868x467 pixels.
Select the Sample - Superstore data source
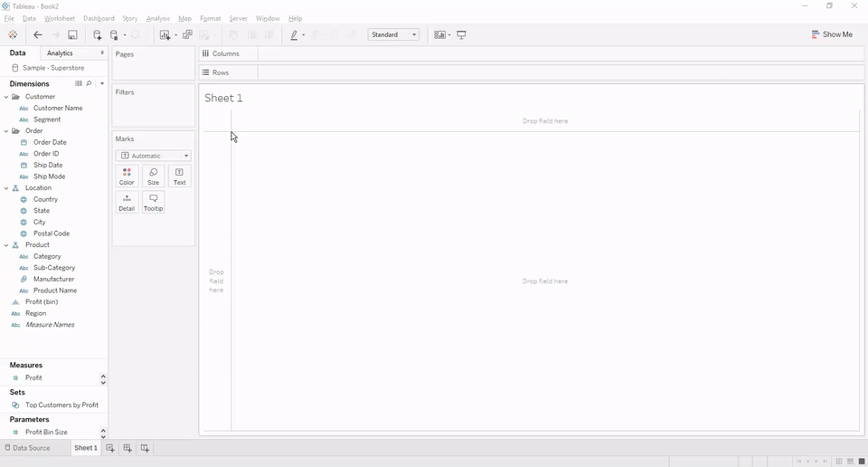[x=53, y=68]
